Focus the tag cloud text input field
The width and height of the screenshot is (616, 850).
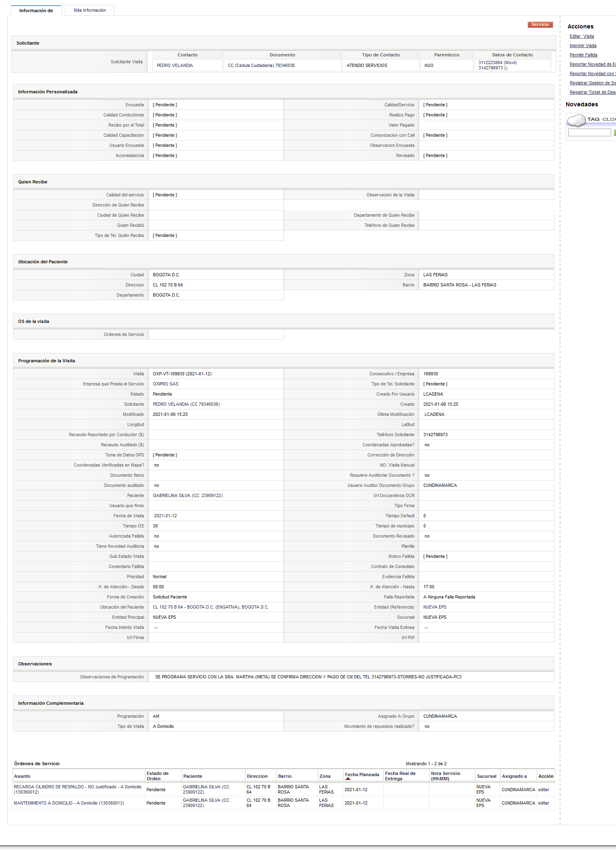point(589,133)
